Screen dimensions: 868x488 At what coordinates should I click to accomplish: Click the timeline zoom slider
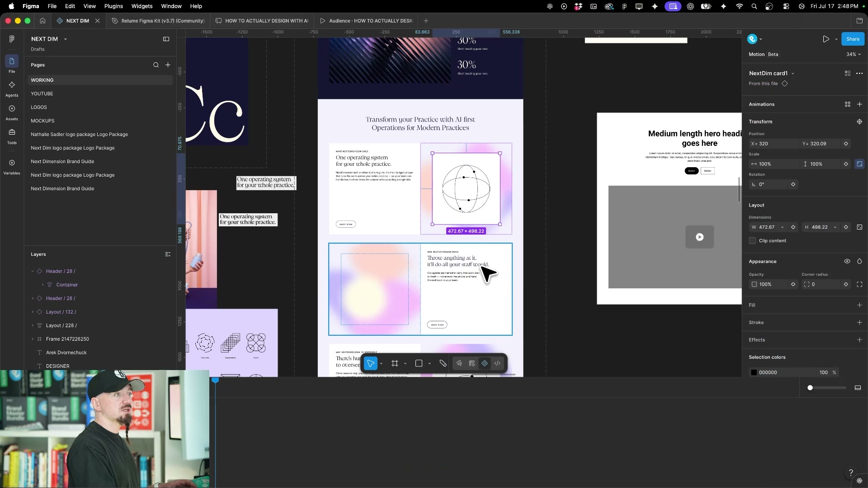[x=827, y=388]
